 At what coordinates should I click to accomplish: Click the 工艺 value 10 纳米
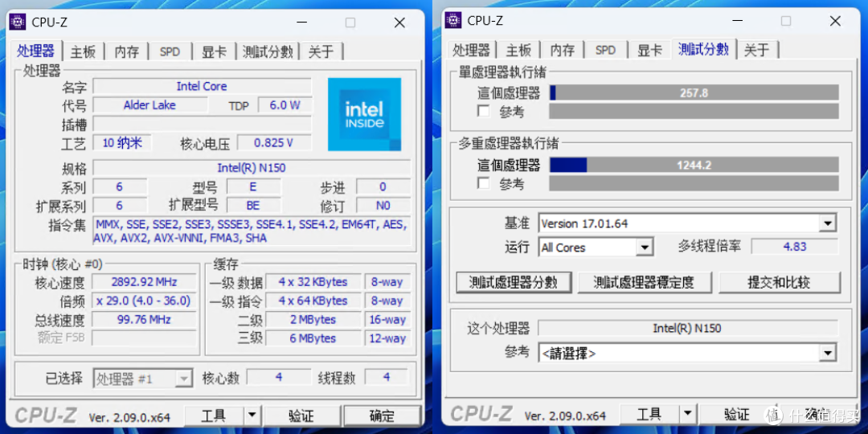click(x=122, y=143)
